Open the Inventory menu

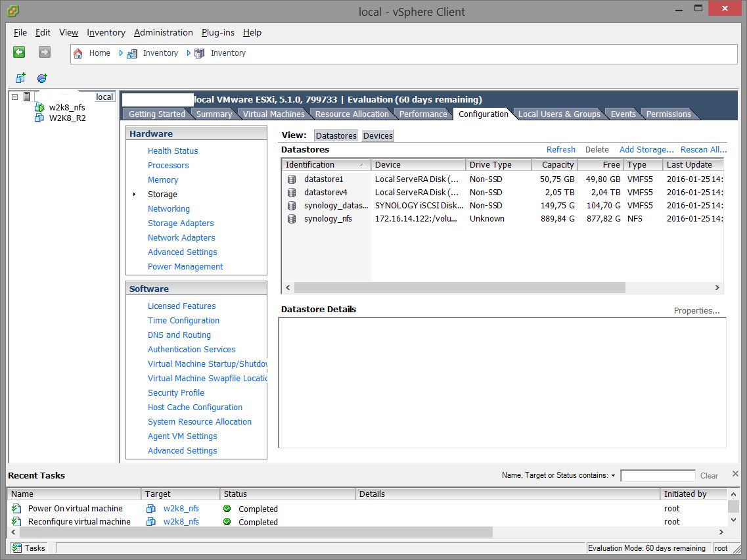tap(106, 32)
